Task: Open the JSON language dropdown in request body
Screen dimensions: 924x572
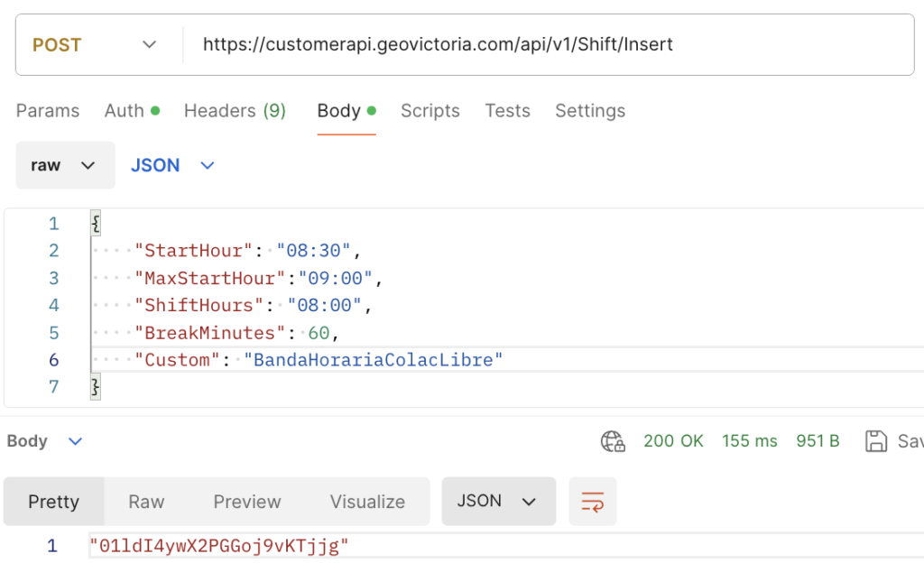Action: (x=173, y=165)
